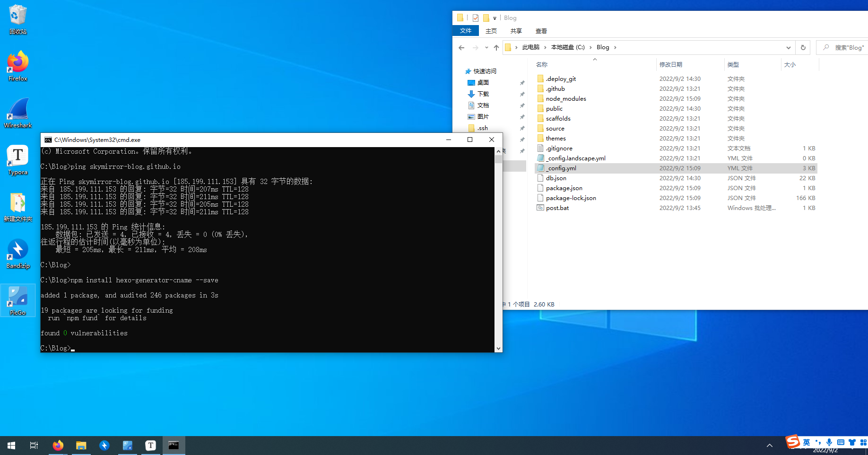Open the Windows Start menu
The width and height of the screenshot is (868, 455).
11,446
